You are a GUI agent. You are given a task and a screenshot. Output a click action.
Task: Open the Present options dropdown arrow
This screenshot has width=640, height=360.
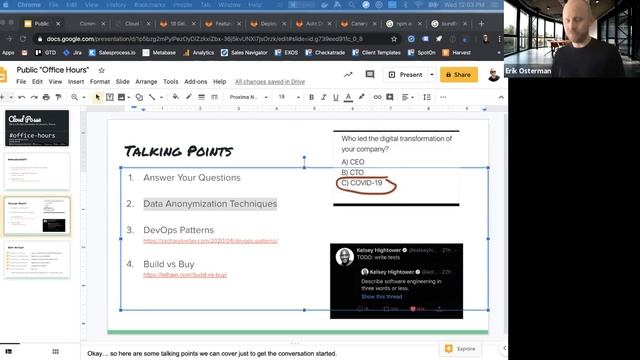432,75
